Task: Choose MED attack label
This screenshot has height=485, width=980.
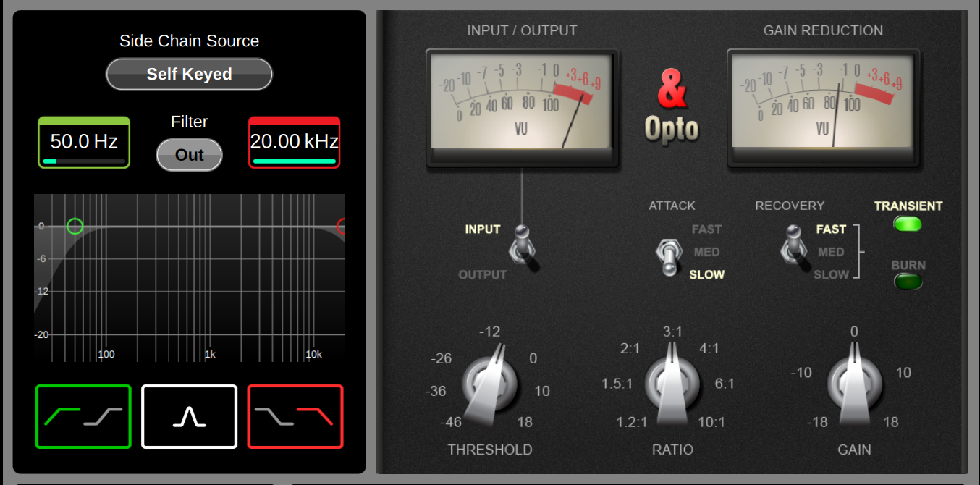Action: point(706,252)
